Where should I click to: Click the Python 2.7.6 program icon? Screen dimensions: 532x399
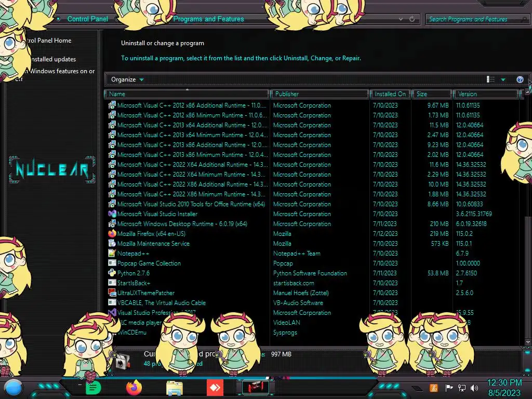[112, 273]
